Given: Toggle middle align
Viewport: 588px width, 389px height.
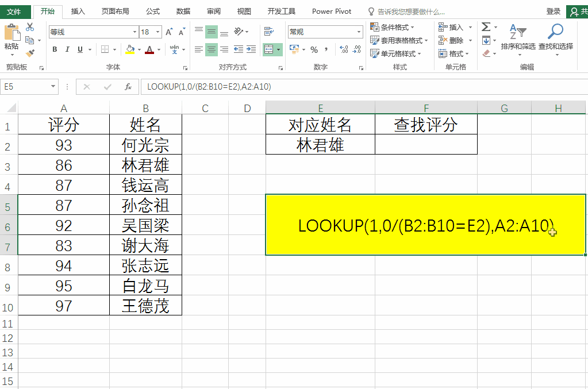Looking at the screenshot, I should (x=212, y=32).
